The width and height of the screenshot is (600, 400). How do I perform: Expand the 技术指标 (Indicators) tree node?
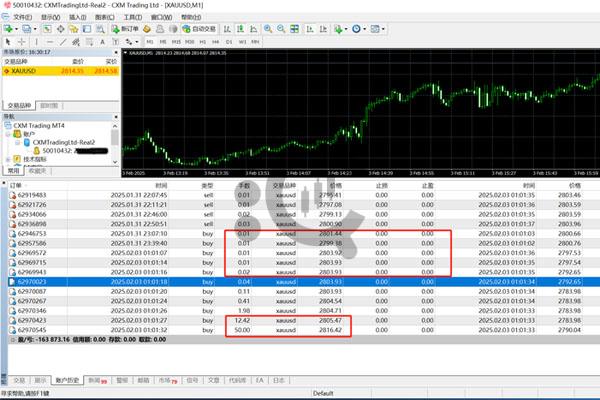6,159
